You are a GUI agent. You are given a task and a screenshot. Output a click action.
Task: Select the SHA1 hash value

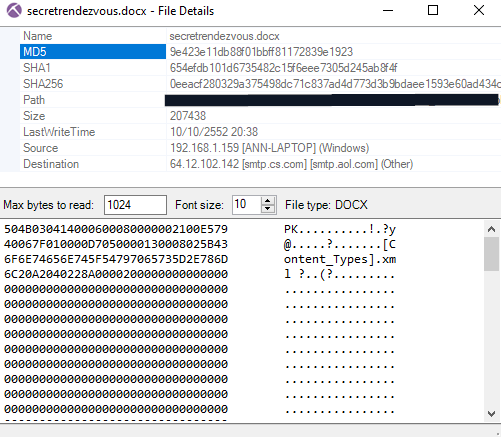pyautogui.click(x=283, y=68)
